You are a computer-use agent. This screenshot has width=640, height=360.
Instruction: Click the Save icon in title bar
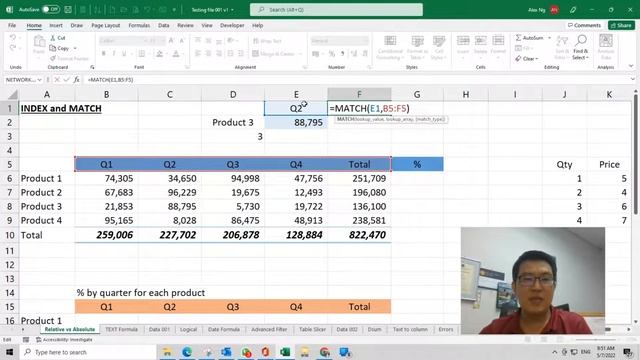pos(68,9)
